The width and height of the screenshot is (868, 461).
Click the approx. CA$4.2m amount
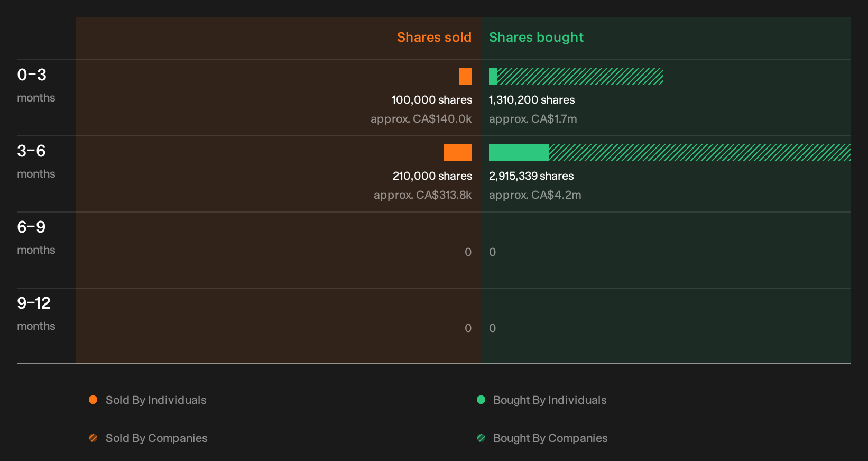click(535, 195)
